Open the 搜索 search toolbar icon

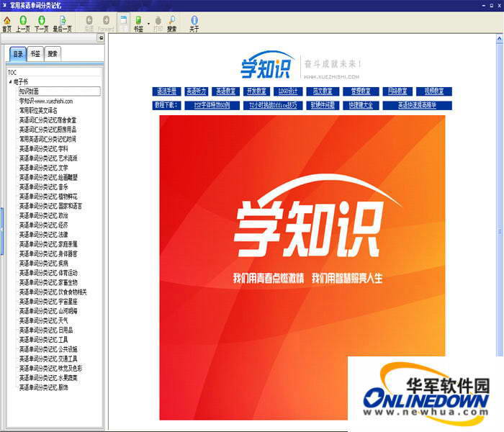(x=172, y=24)
